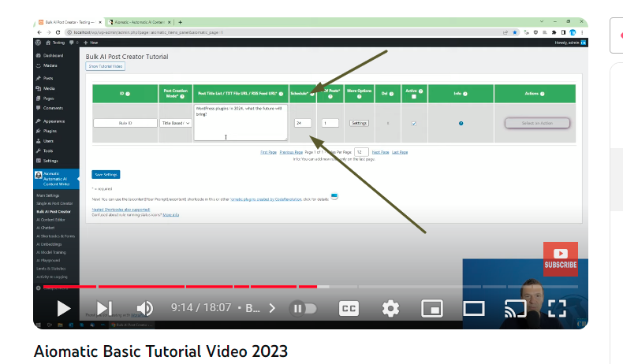Screen dimensions: 623x364
Task: Click the ID column help icon
Action: click(x=128, y=94)
